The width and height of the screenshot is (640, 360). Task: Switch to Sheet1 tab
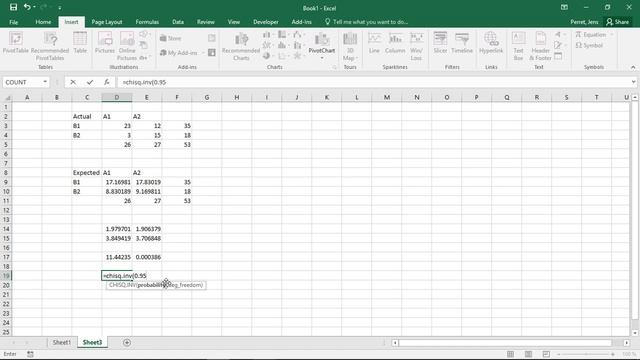(62, 342)
